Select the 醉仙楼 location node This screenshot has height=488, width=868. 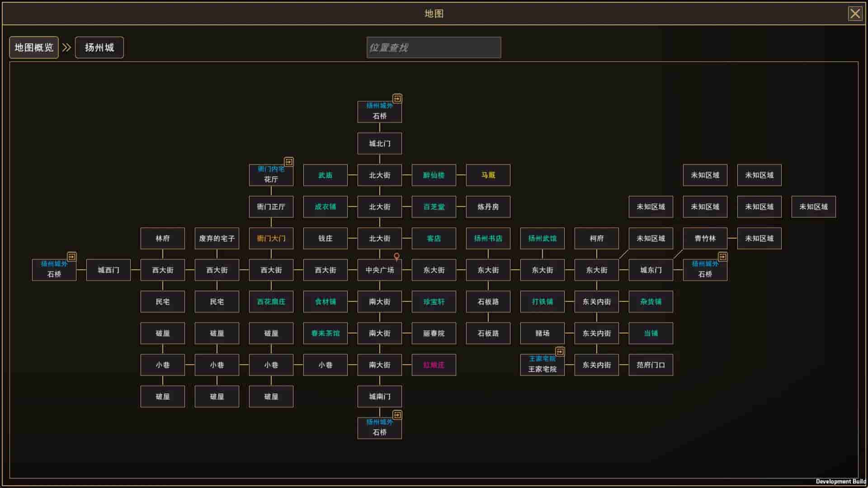tap(434, 175)
